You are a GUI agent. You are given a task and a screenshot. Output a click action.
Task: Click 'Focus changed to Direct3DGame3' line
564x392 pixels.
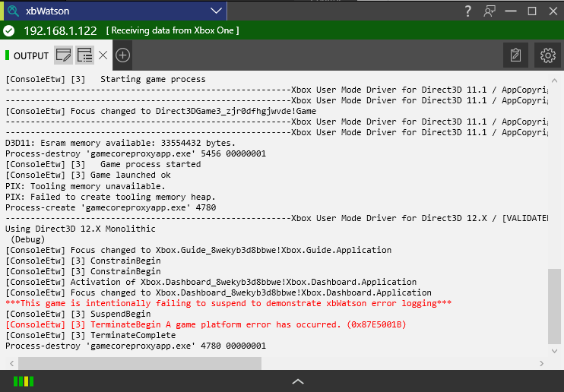pos(161,111)
